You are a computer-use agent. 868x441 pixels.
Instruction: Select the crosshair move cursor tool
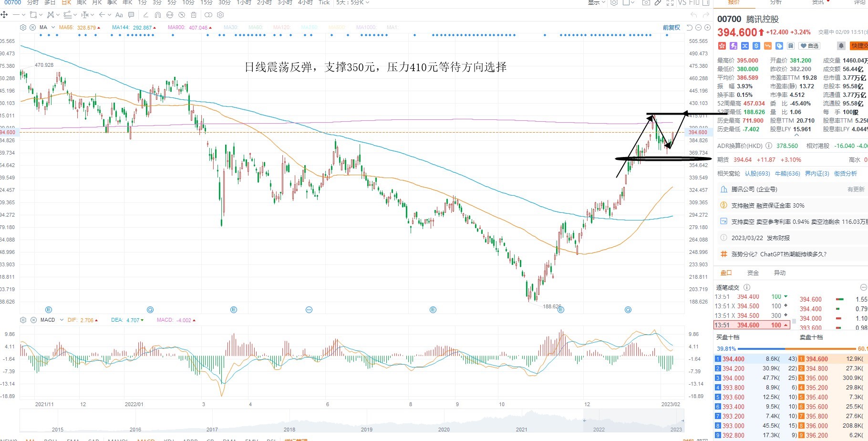4,15
